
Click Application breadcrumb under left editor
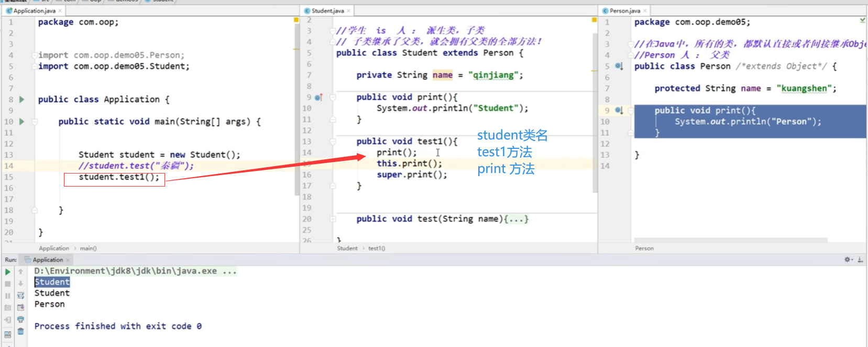coord(54,248)
